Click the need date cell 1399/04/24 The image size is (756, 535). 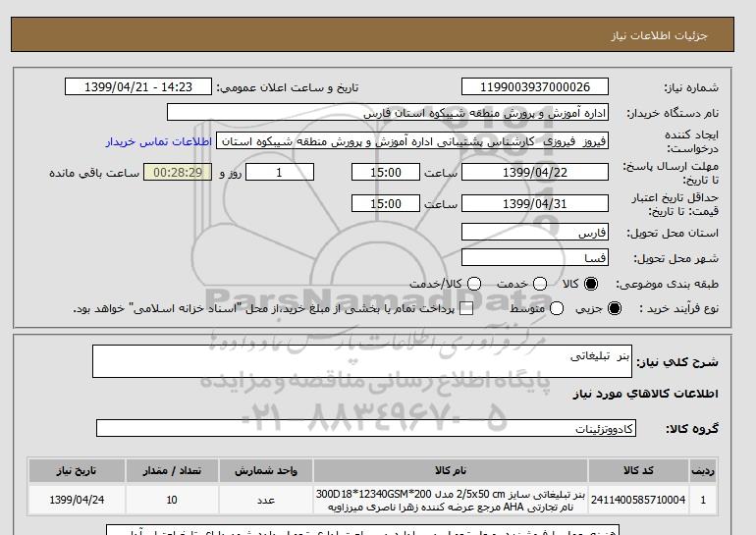[x=77, y=500]
